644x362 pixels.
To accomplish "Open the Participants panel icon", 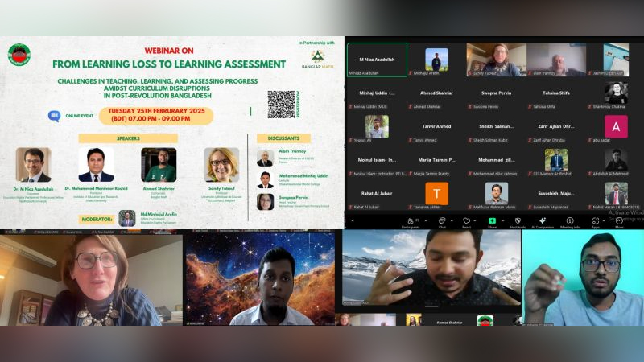I will coord(410,221).
